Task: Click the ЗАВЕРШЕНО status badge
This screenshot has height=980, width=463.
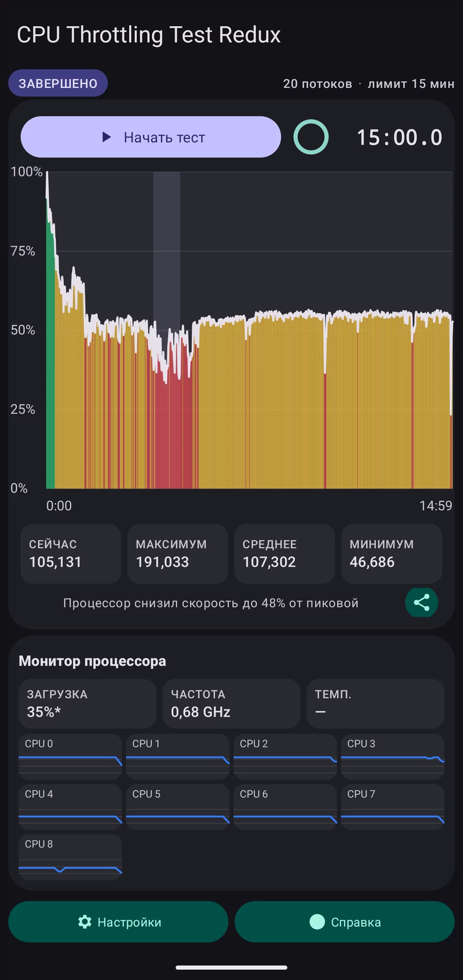Action: [x=58, y=83]
